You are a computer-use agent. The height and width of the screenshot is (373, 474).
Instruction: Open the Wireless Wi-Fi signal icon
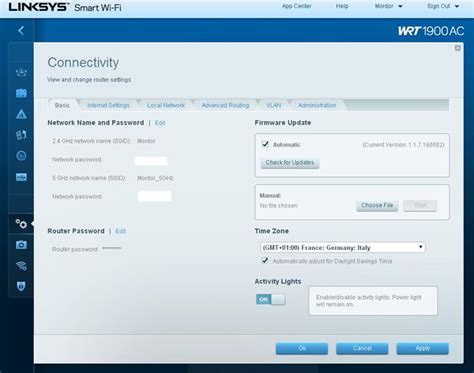tap(21, 266)
